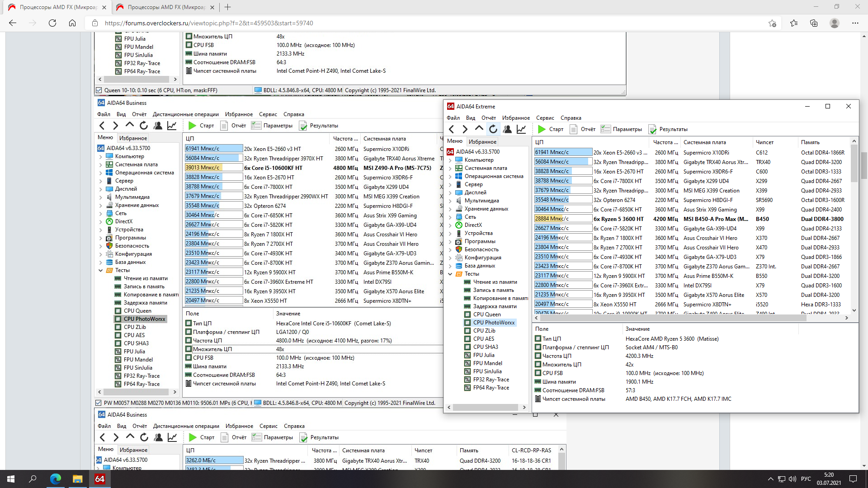This screenshot has height=488, width=868.
Task: Expand DirectX node in AIDA64 Extreme tree
Action: (450, 225)
